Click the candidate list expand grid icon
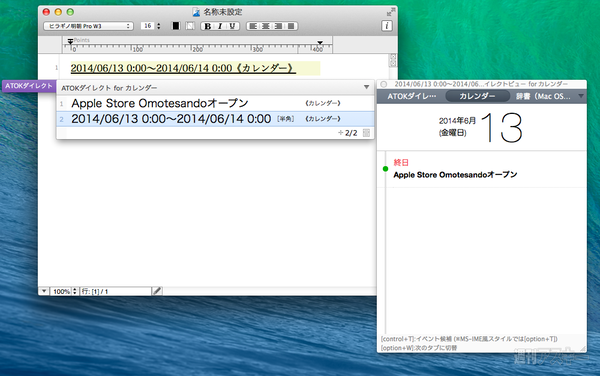Screen dimensions: 600x376 click(366, 133)
